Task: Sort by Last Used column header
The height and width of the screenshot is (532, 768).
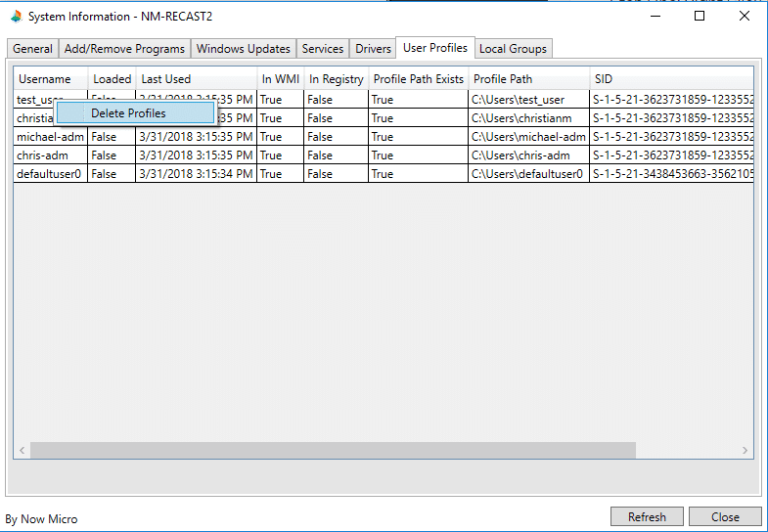Action: pyautogui.click(x=166, y=79)
